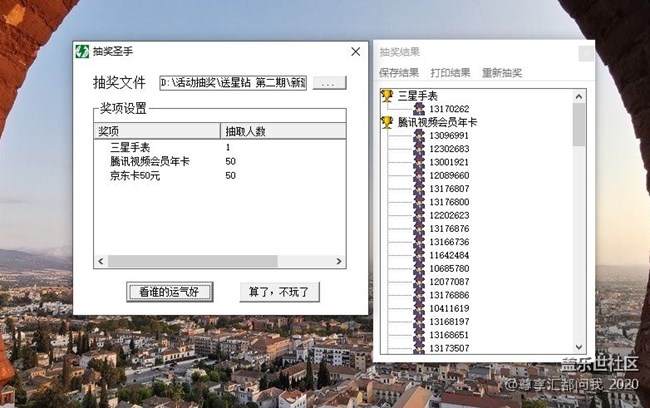Click the prize list horizontal scrollbar thumb
Screen dimensions: 650x408
click(x=192, y=261)
